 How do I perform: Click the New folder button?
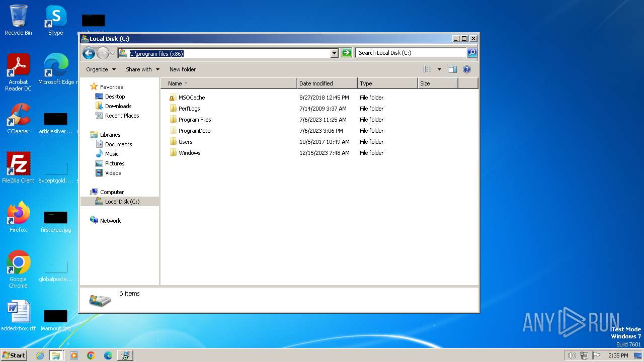pyautogui.click(x=183, y=69)
